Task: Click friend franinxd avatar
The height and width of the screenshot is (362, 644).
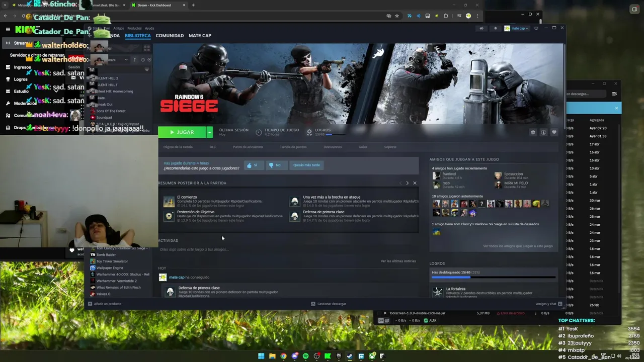Action: tap(436, 176)
